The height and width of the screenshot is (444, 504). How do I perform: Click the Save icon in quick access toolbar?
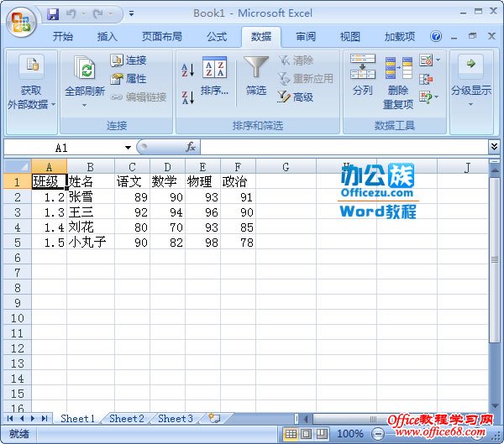pyautogui.click(x=54, y=14)
